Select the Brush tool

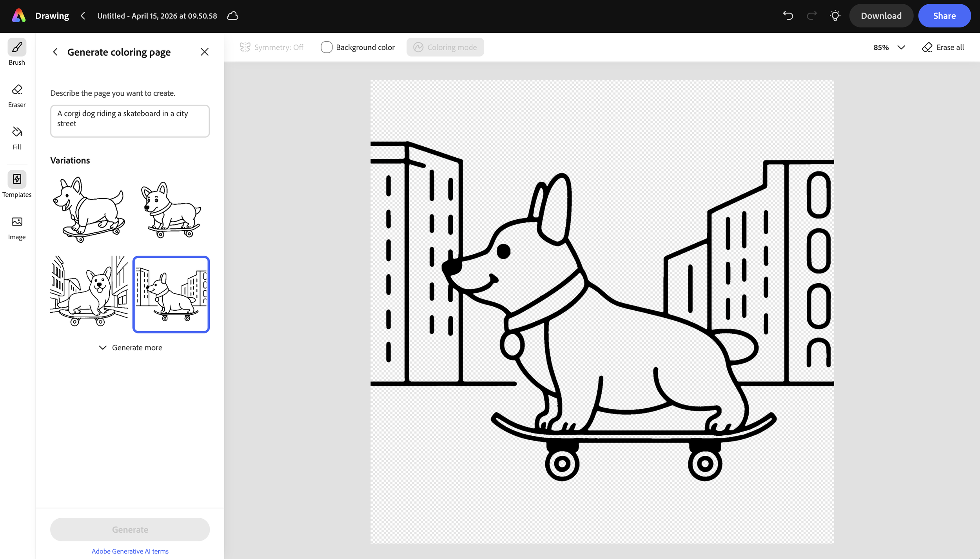[x=17, y=47]
